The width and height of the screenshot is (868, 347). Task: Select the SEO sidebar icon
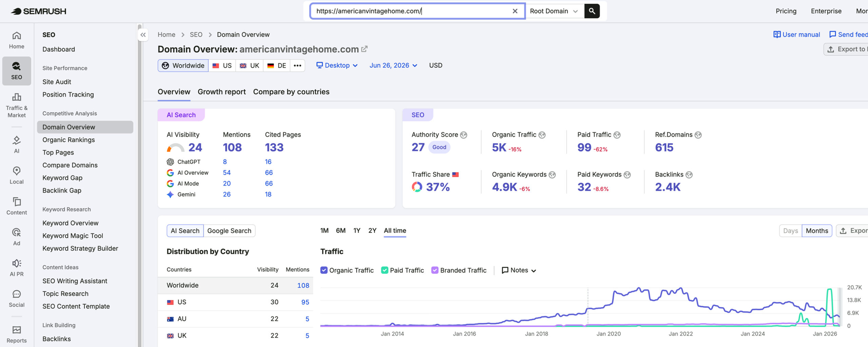(x=17, y=71)
